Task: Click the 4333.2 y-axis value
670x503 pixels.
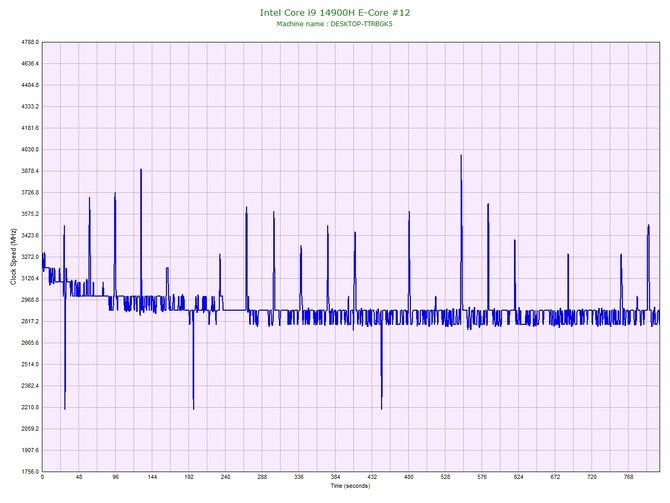Action: tap(30, 106)
